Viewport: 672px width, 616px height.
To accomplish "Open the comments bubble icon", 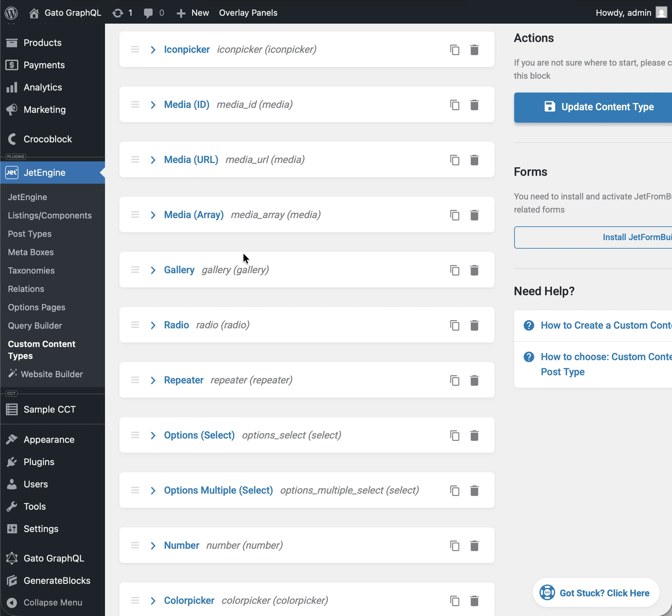I will coord(148,13).
